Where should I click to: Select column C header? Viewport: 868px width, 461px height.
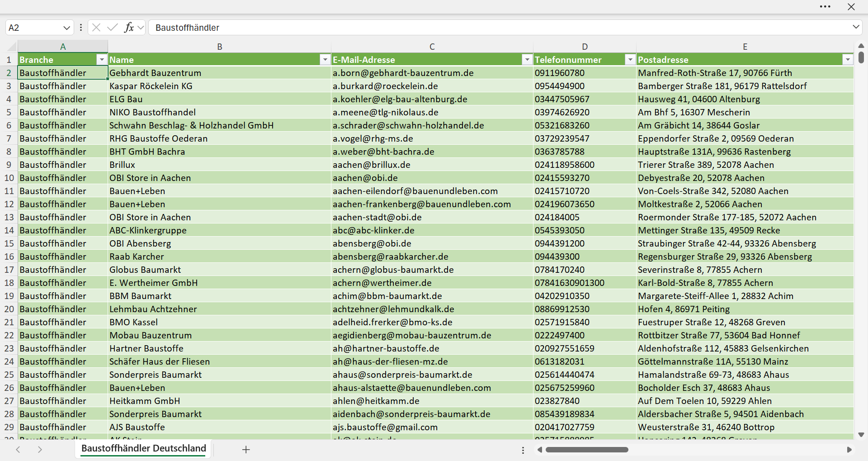click(x=432, y=47)
